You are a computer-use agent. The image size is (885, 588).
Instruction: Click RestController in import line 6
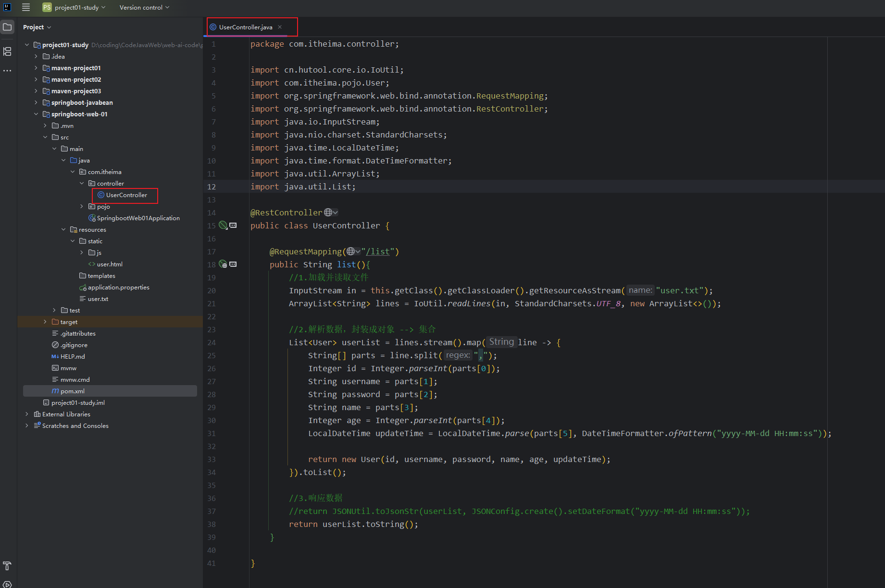click(510, 109)
